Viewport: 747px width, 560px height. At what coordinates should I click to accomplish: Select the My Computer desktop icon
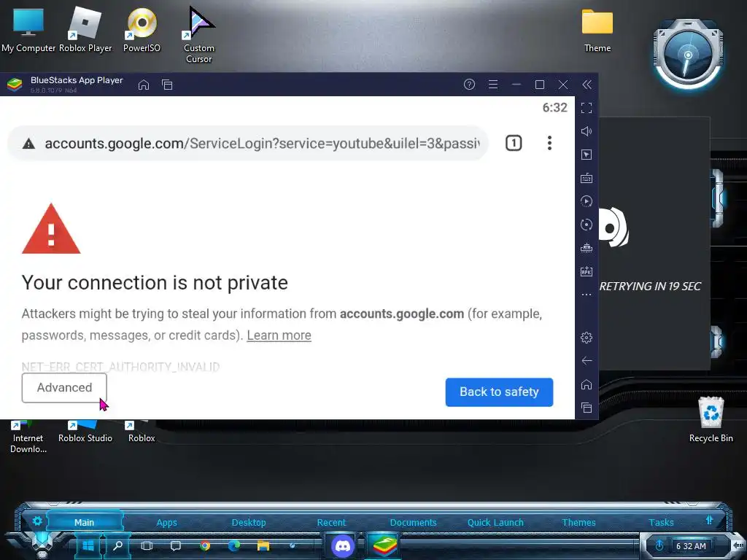click(28, 30)
